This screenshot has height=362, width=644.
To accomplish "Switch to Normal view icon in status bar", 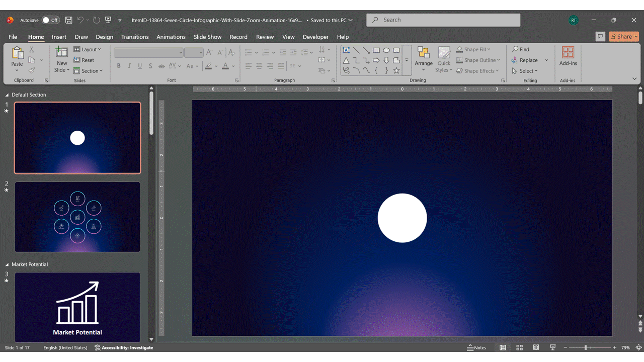I will point(503,347).
